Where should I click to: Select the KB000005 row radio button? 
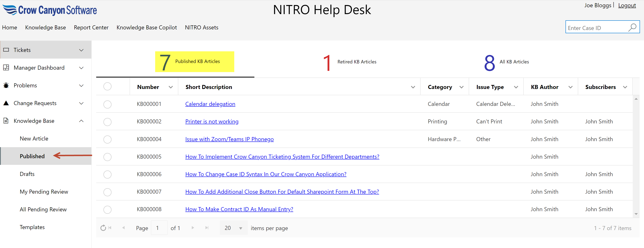coord(107,157)
